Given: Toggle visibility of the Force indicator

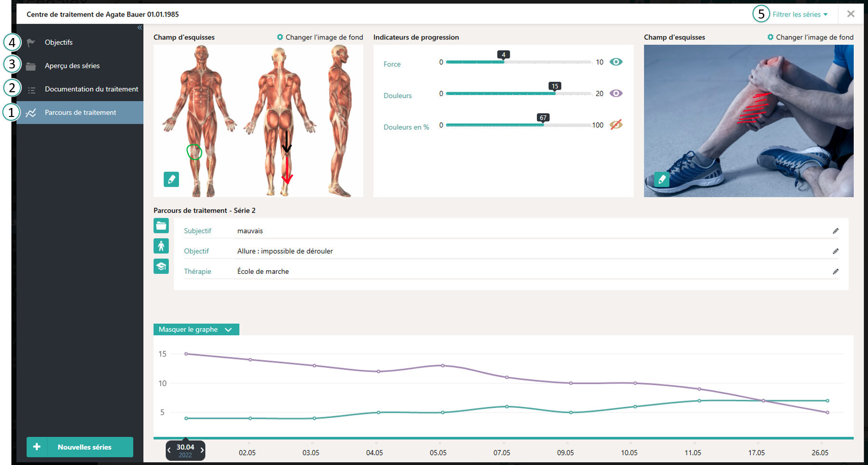Looking at the screenshot, I should tap(616, 61).
